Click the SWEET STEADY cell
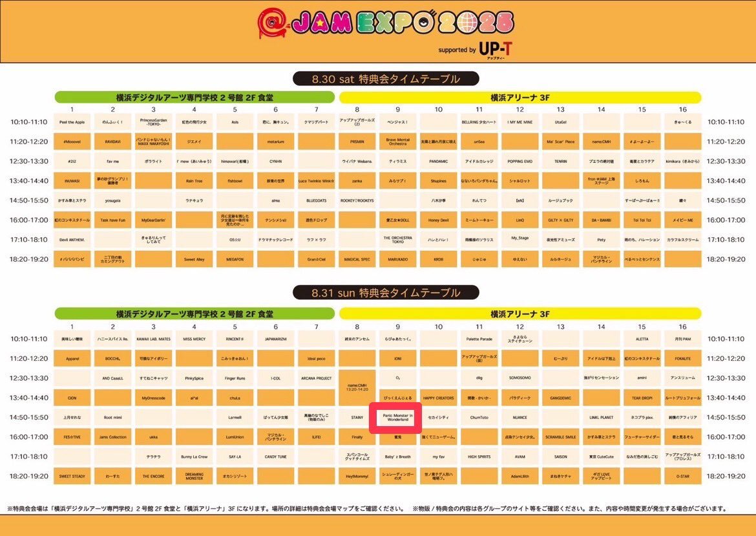 click(x=72, y=476)
